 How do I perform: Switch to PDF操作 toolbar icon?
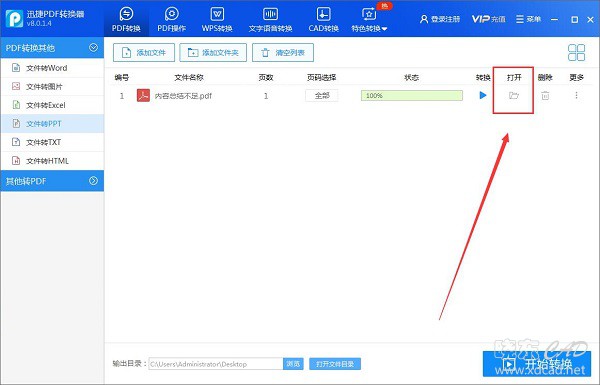(x=172, y=14)
